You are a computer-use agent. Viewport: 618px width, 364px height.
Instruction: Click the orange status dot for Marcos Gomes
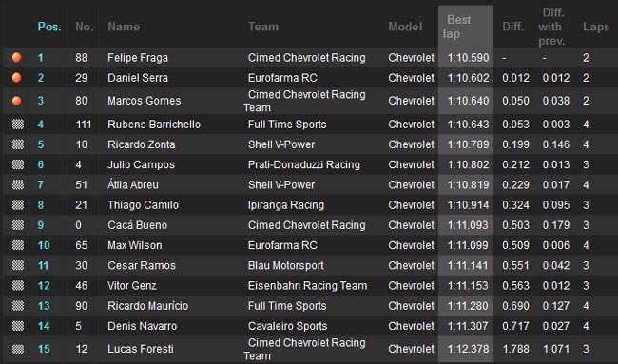point(16,101)
